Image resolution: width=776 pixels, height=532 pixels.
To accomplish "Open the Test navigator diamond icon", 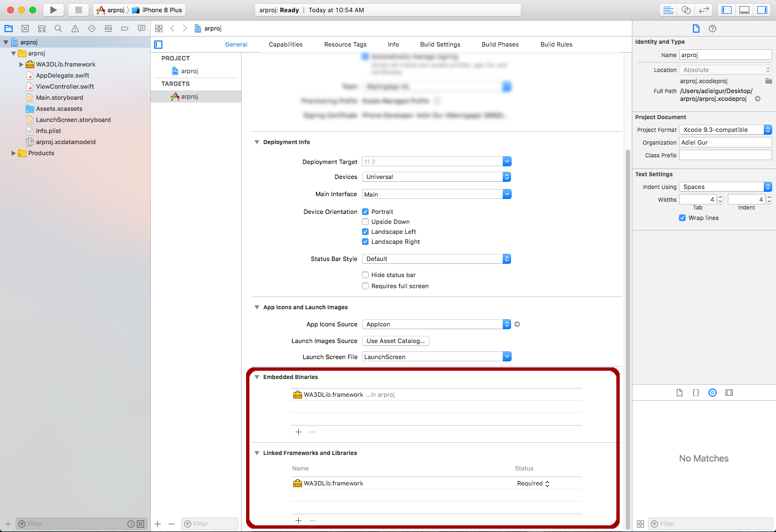I will pos(91,28).
